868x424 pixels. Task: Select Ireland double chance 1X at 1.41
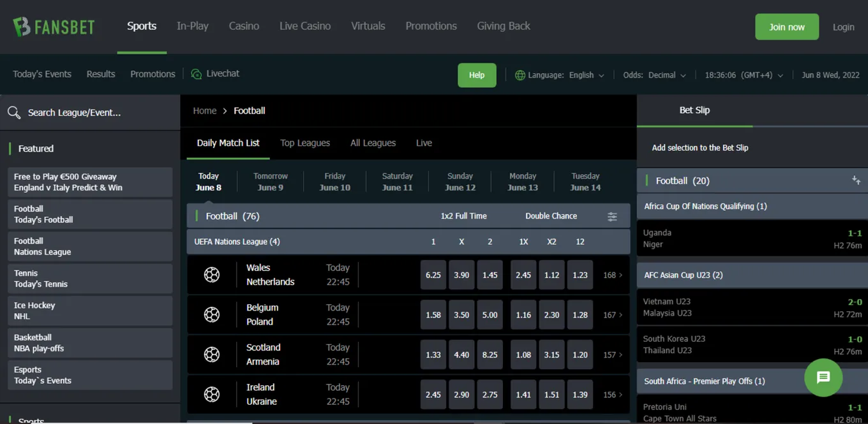coord(523,395)
